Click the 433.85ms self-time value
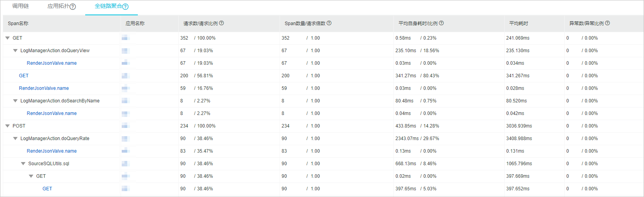The height and width of the screenshot is (197, 644). coord(406,126)
